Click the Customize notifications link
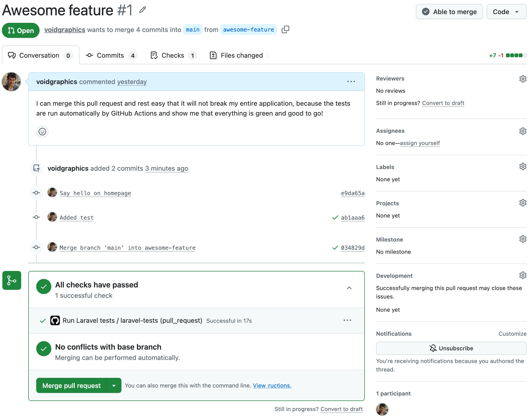530x420 pixels. click(512, 334)
